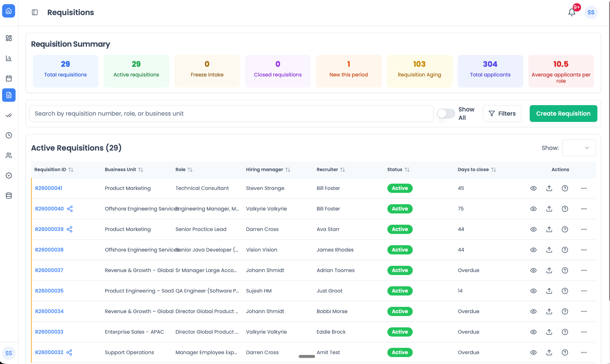Open the notifications bell
This screenshot has height=364, width=610.
tap(572, 12)
